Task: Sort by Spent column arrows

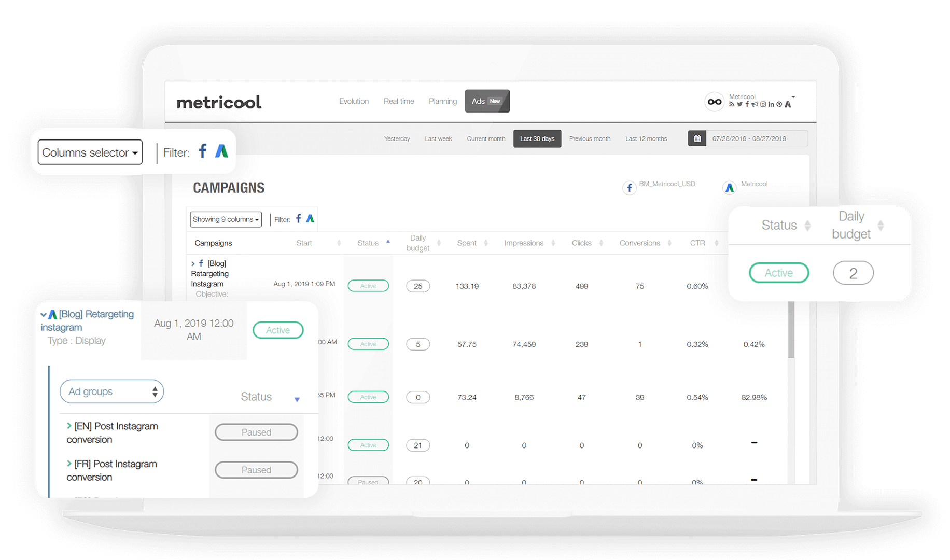Action: [486, 243]
